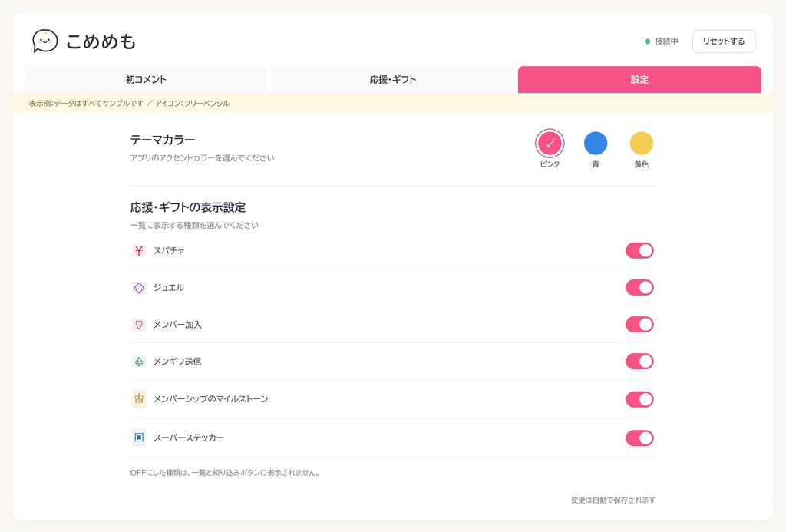Click the ピンク label under the swatch
The image size is (786, 532).
(x=550, y=164)
